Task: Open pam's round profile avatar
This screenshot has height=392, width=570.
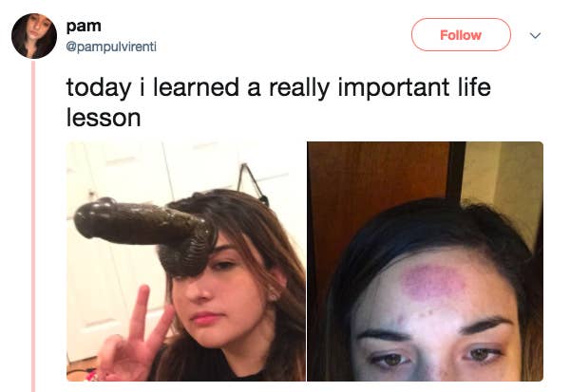Action: [x=34, y=36]
